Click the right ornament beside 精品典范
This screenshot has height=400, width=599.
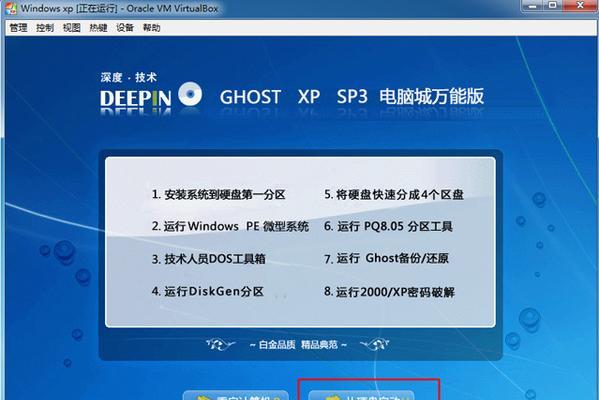coord(375,345)
